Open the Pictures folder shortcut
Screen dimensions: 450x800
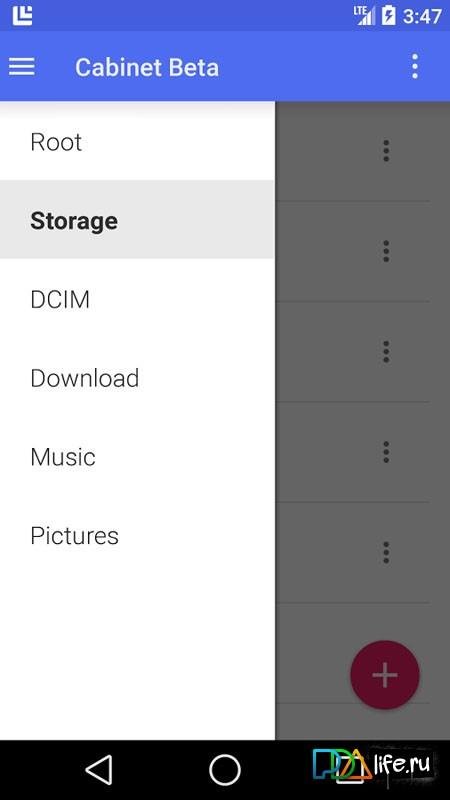pyautogui.click(x=137, y=535)
